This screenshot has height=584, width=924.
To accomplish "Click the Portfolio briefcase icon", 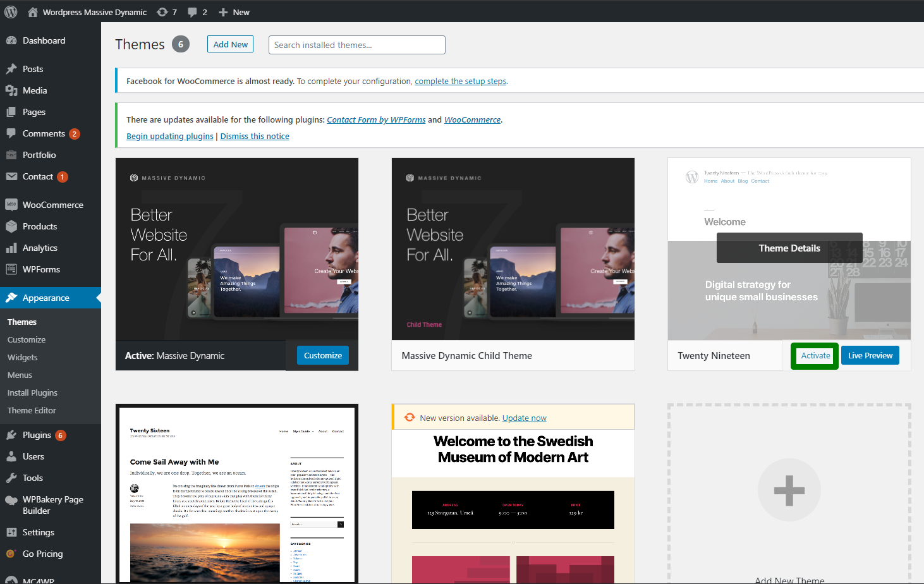I will [x=11, y=155].
